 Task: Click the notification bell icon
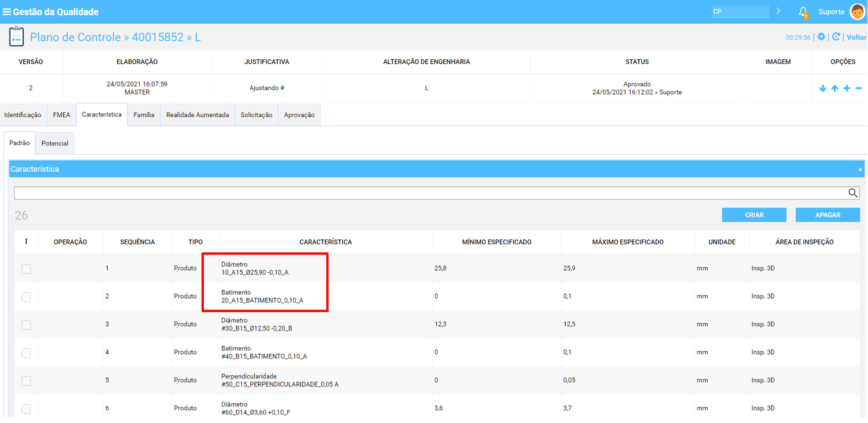point(803,12)
